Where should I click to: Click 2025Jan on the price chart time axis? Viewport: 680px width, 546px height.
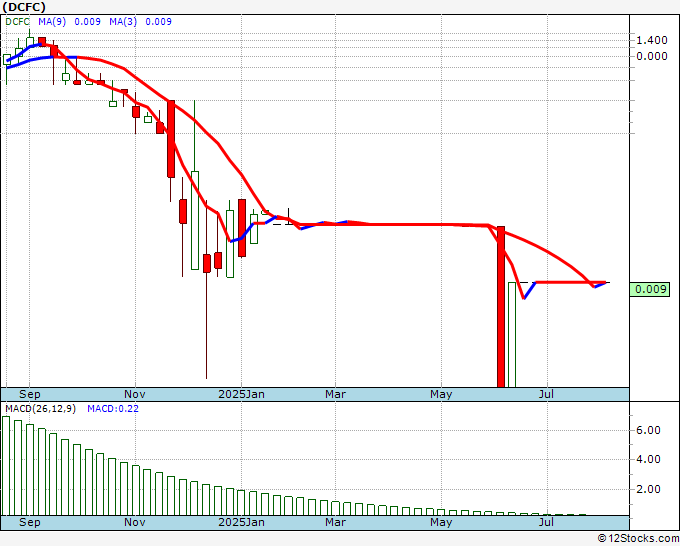(242, 394)
